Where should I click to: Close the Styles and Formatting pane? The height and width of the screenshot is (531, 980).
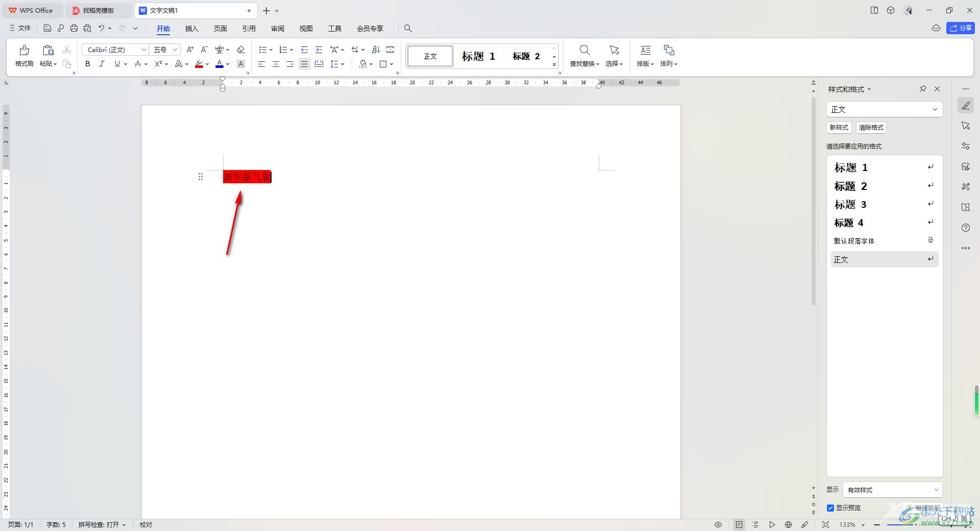[937, 89]
